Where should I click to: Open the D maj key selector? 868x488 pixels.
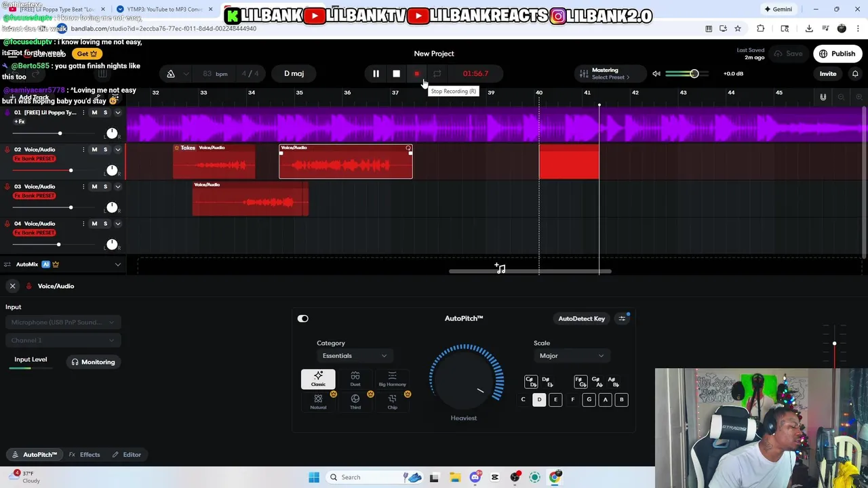(294, 73)
